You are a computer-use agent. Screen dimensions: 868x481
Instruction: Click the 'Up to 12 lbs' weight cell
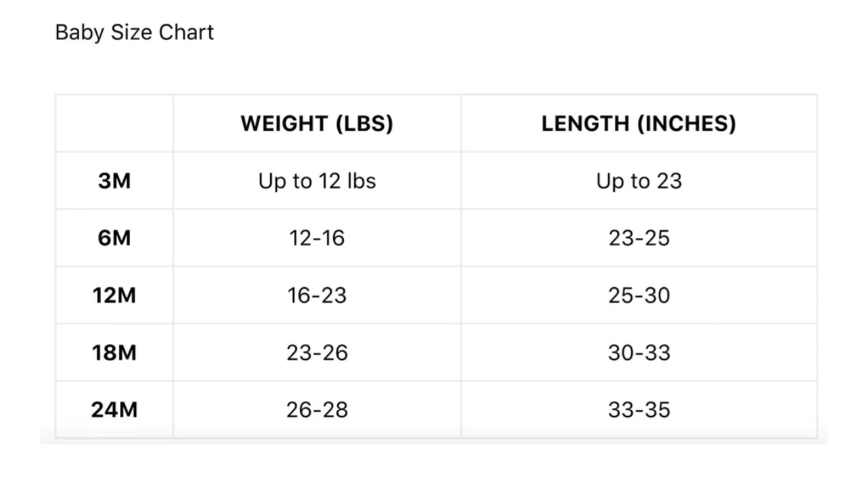317,181
